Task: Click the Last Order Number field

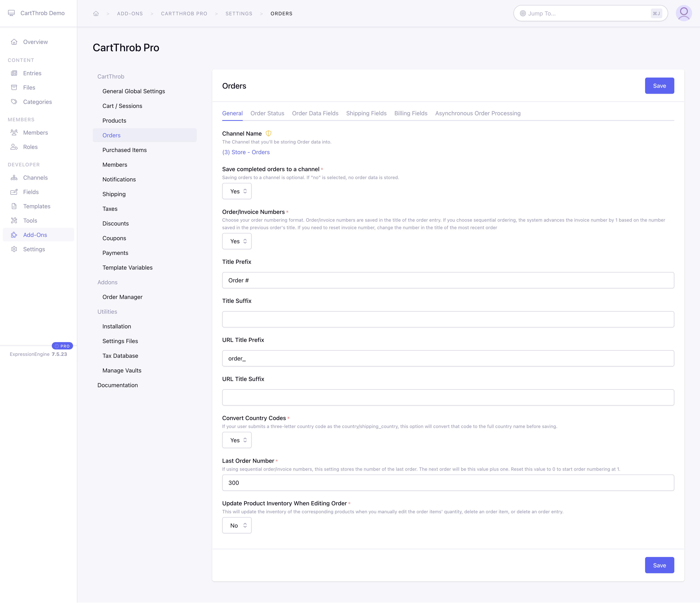Action: coord(448,483)
